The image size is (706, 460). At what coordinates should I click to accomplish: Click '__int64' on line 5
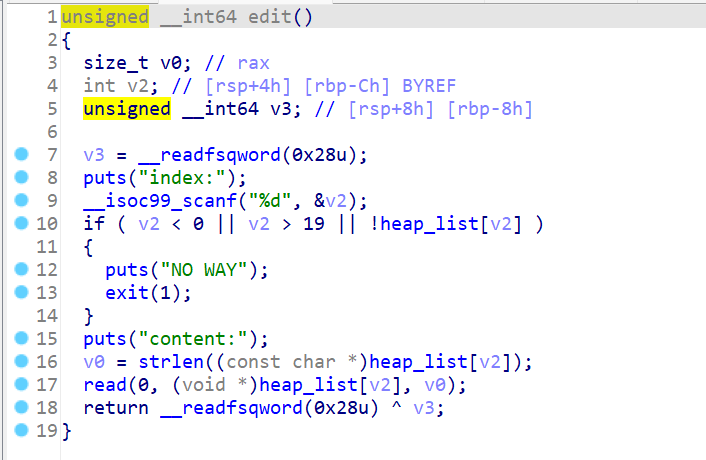[x=221, y=109]
